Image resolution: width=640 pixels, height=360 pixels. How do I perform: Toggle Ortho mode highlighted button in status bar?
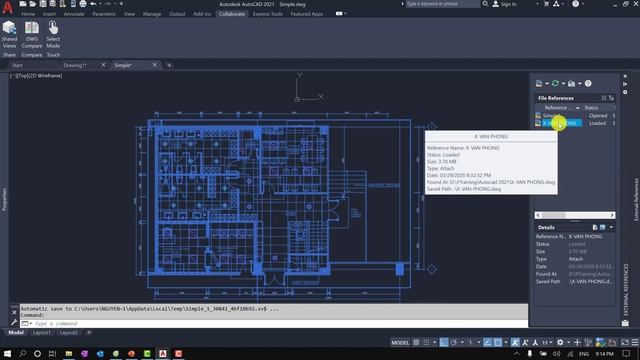click(x=444, y=342)
